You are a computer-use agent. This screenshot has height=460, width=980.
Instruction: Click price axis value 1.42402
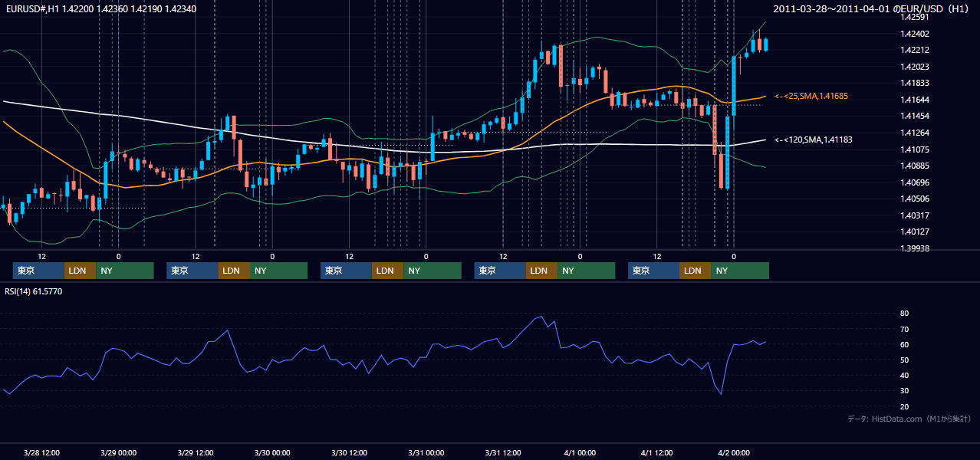(x=914, y=34)
